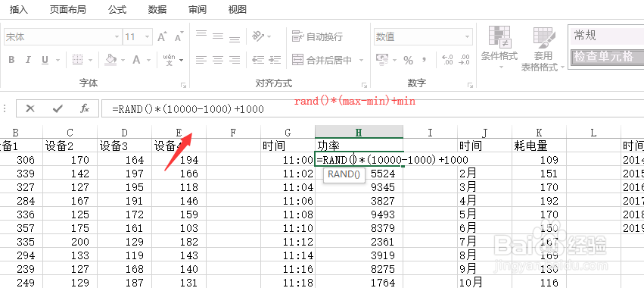
Task: Open the 视图 tab
Action: [x=237, y=9]
